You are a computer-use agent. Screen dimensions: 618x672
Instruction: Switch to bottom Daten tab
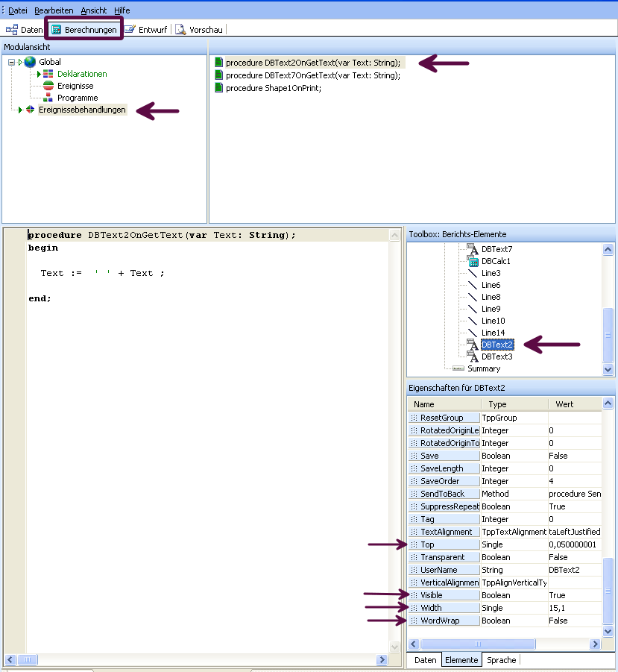tap(425, 660)
